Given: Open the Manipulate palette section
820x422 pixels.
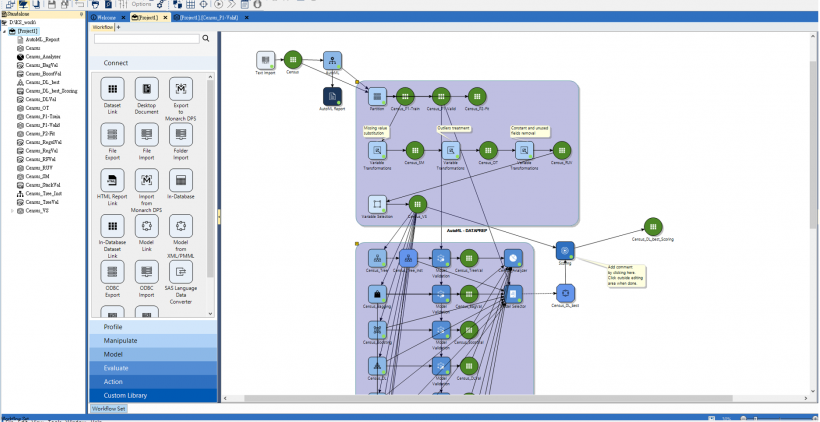Looking at the screenshot, I should (x=150, y=341).
